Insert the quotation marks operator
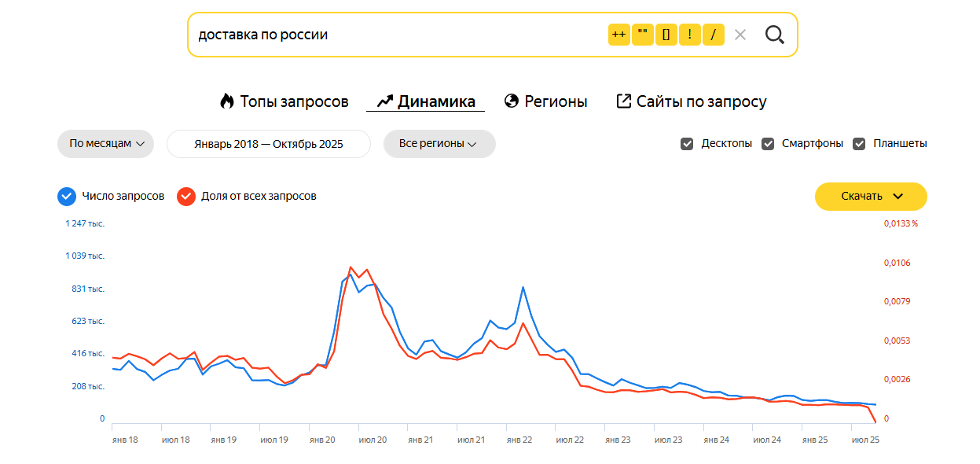 (x=643, y=35)
